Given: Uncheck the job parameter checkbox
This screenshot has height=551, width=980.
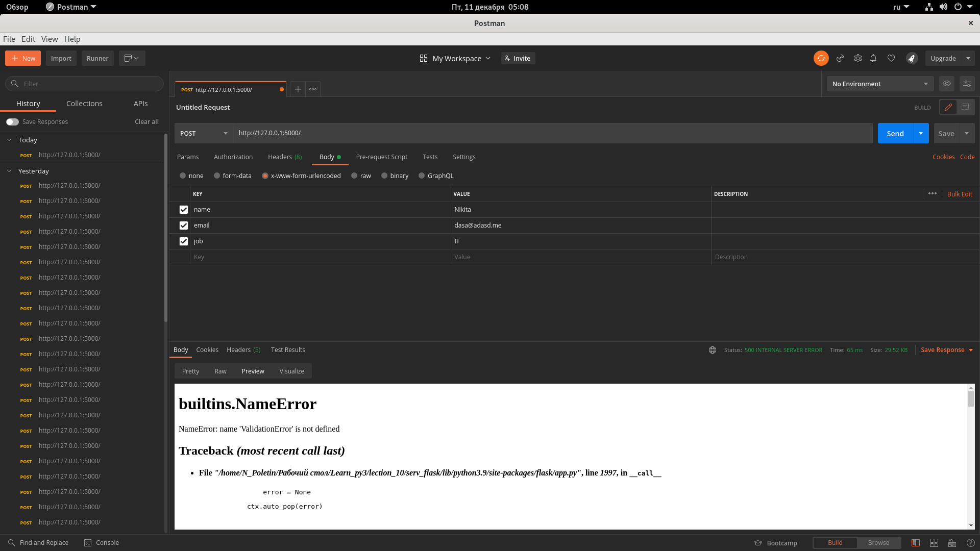Looking at the screenshot, I should tap(184, 241).
